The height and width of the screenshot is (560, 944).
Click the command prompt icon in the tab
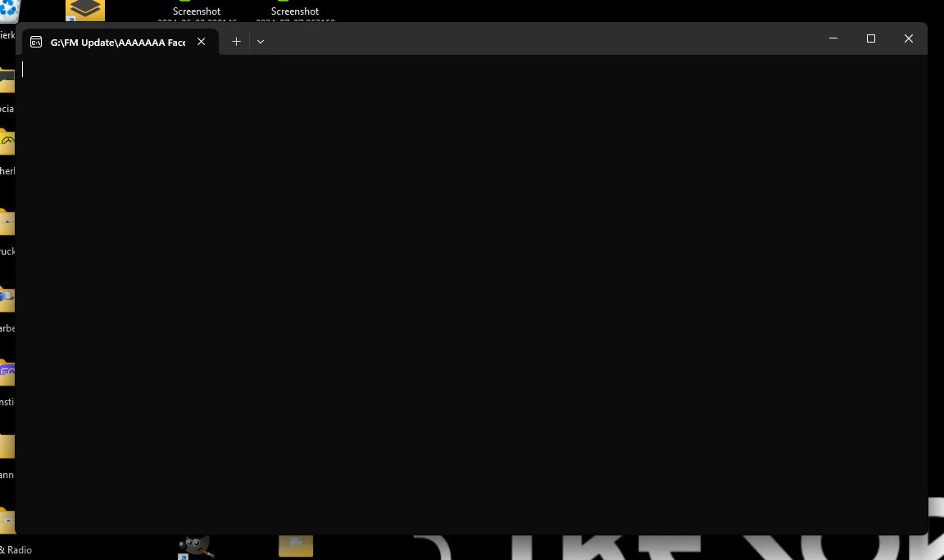tap(36, 42)
